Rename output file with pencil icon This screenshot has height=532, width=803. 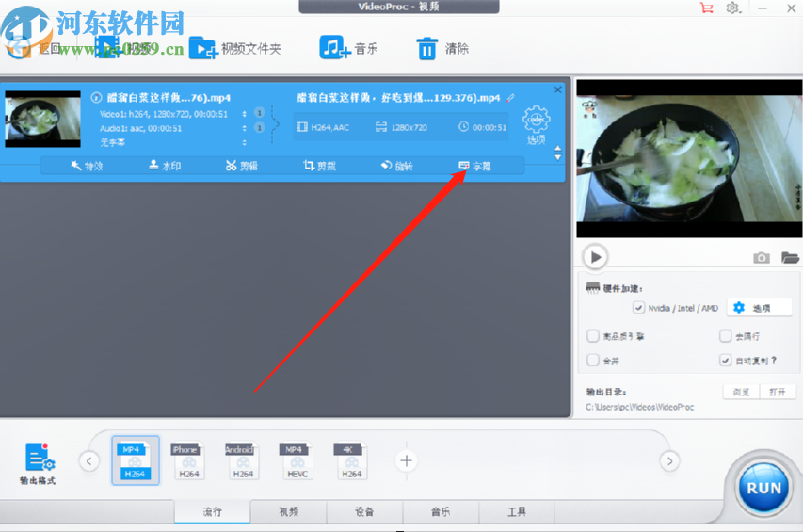point(510,97)
